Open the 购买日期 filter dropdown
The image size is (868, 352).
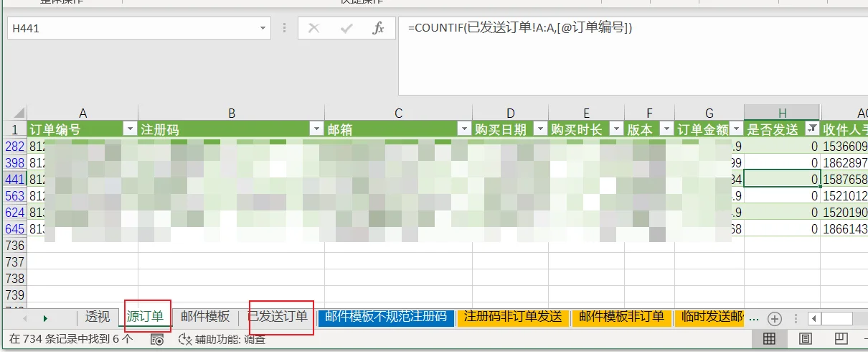(x=539, y=129)
